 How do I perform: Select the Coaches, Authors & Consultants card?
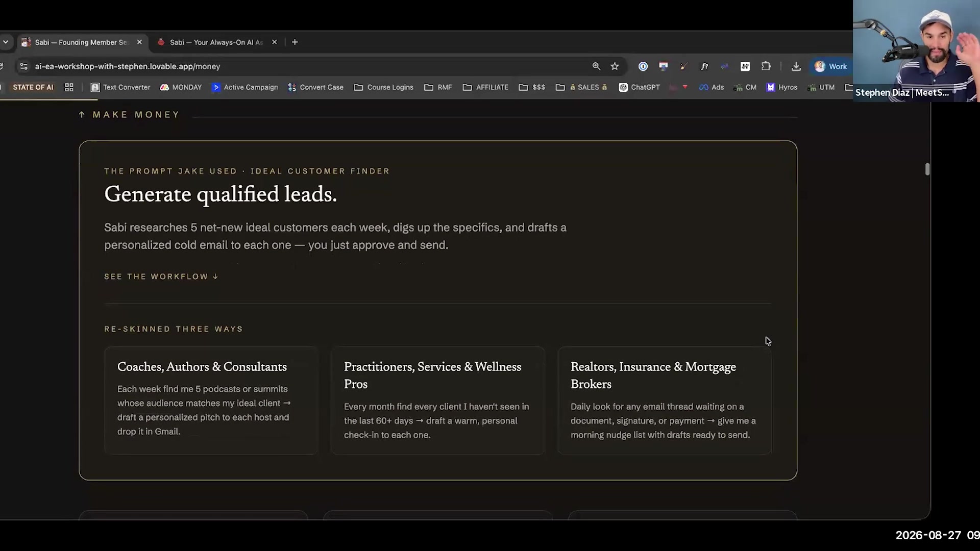click(211, 400)
